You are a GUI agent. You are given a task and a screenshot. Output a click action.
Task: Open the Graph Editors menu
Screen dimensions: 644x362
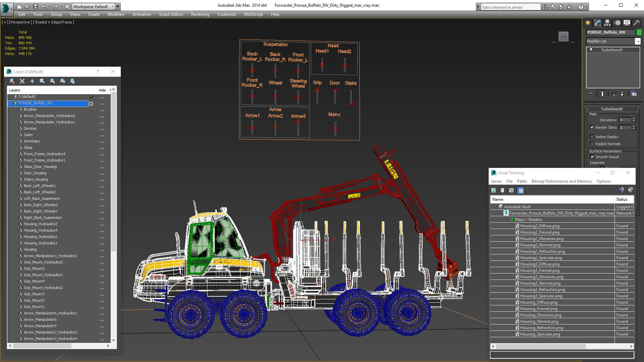tap(171, 14)
